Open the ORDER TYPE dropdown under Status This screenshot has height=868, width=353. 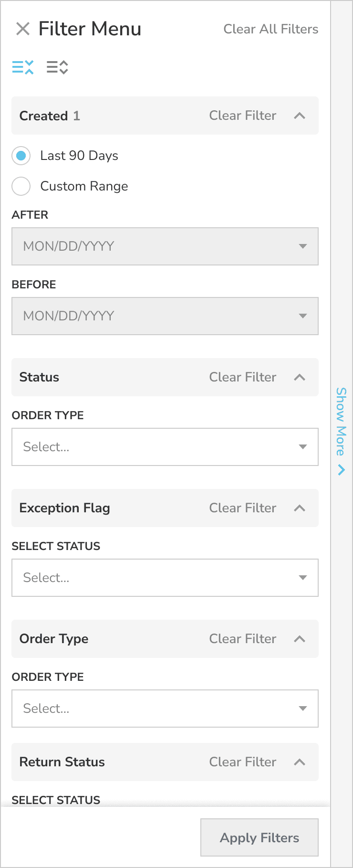coord(165,447)
